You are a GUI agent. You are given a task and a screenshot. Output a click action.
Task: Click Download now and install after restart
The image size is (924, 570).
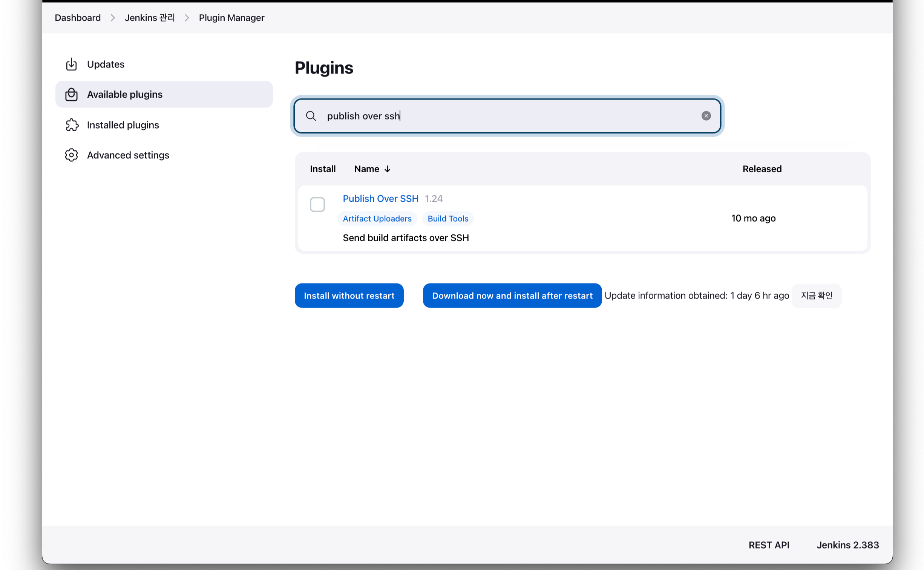click(x=512, y=296)
